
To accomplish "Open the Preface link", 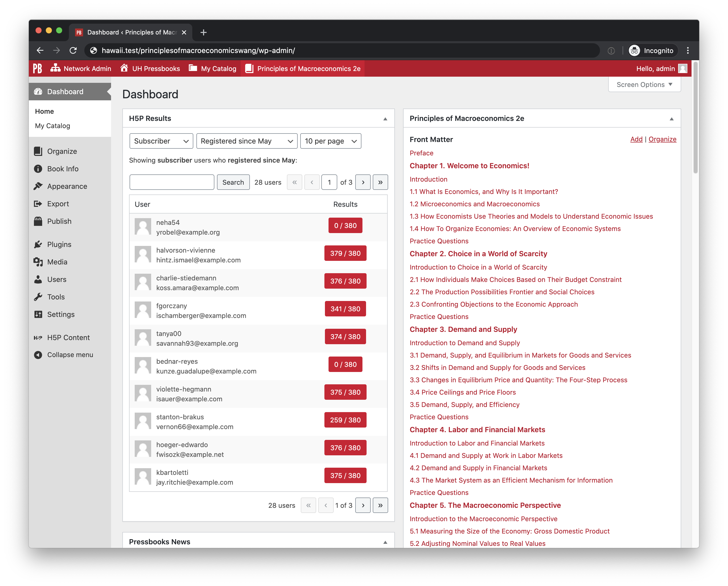I will coord(421,153).
